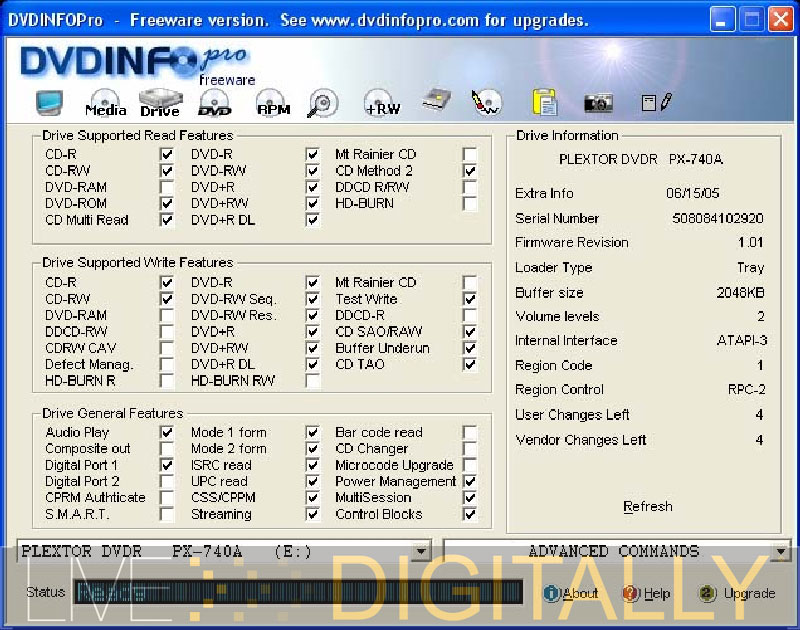Screen dimensions: 800x630
Task: Click the Status progress bar
Action: click(299, 592)
